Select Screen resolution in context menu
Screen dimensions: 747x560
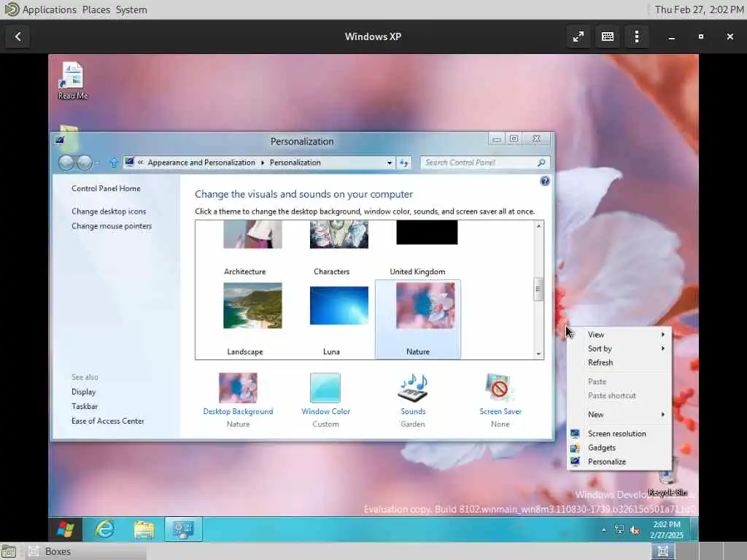coord(619,433)
